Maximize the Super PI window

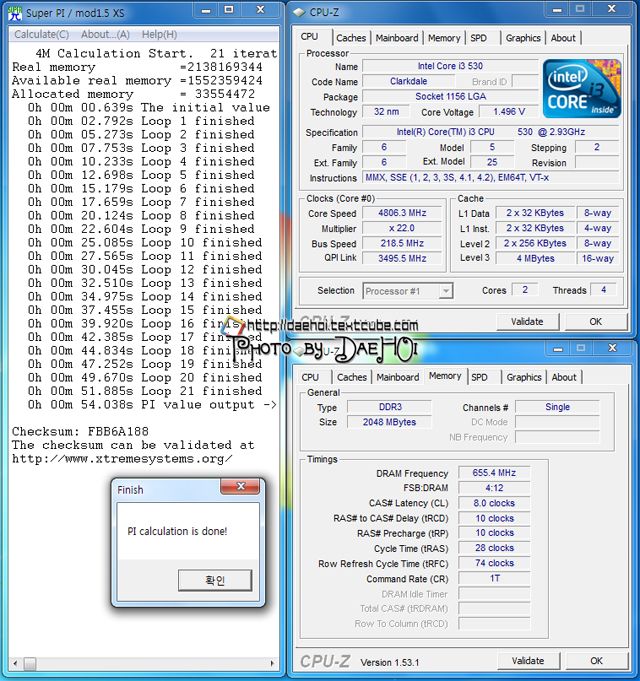(229, 10)
